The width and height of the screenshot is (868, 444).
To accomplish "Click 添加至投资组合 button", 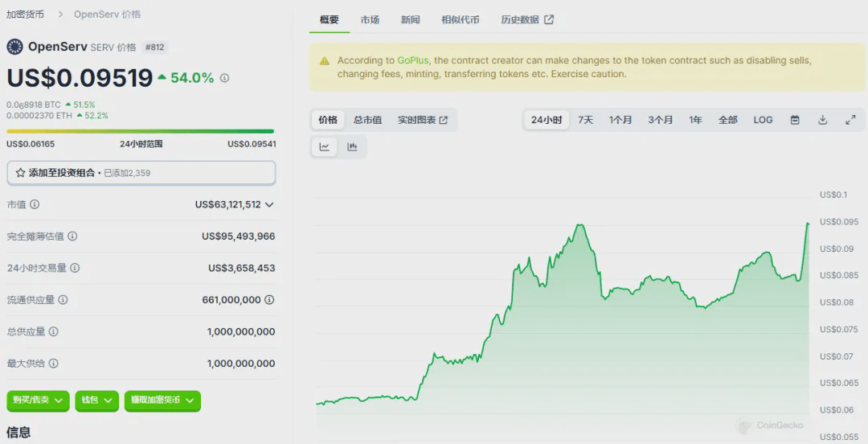I will tap(141, 173).
